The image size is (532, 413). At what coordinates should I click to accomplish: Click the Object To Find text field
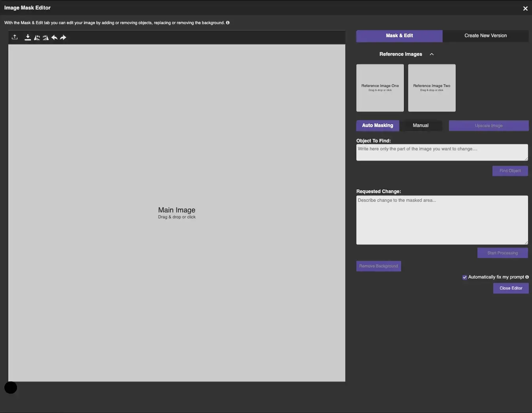click(x=442, y=152)
